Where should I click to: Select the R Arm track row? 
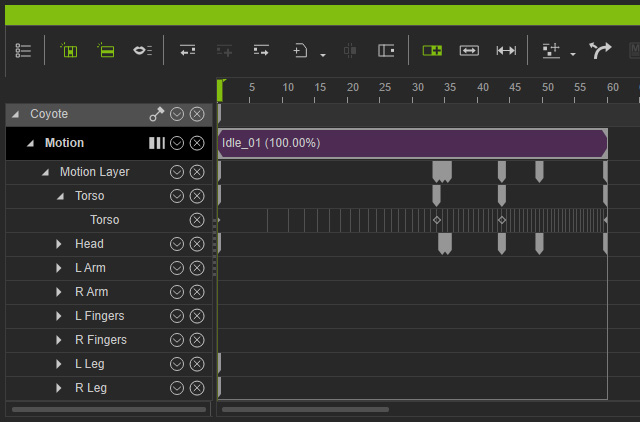coord(109,292)
